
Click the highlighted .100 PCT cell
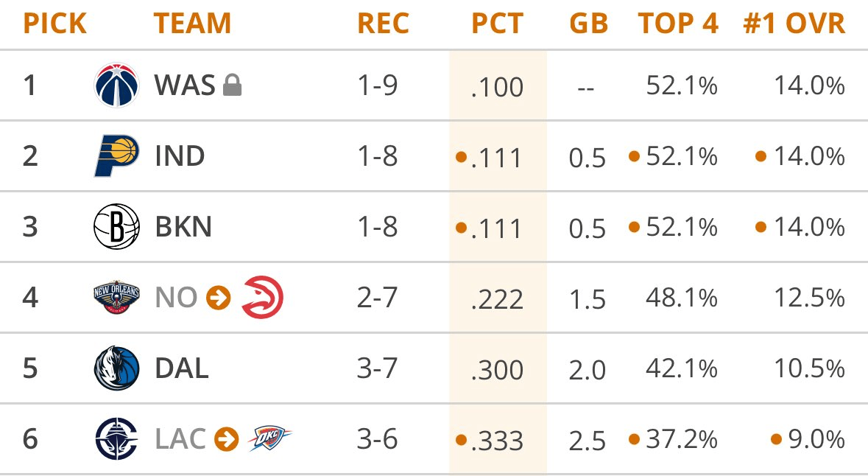(498, 87)
